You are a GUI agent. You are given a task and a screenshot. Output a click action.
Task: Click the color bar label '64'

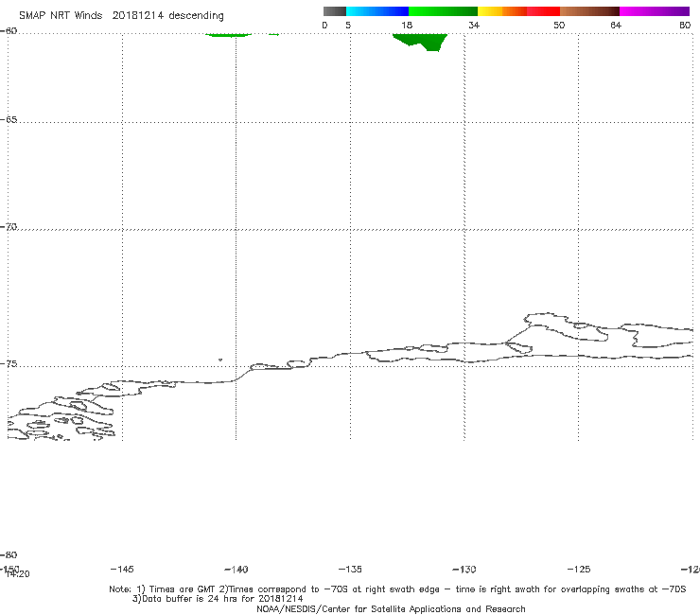point(616,26)
